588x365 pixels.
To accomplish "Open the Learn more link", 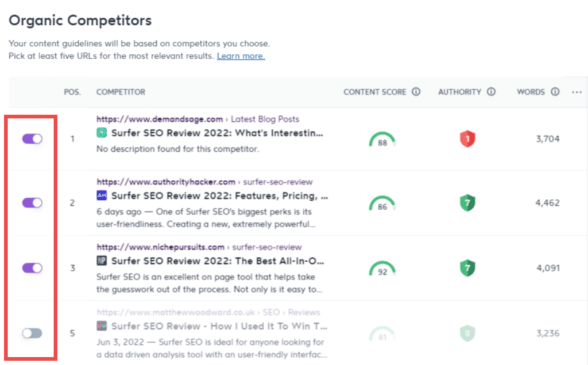I will point(241,56).
